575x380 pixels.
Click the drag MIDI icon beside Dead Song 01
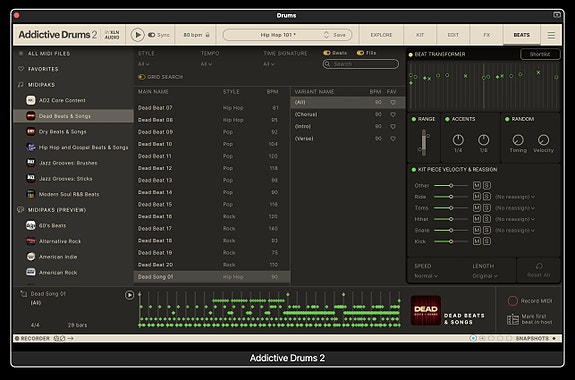point(23,294)
